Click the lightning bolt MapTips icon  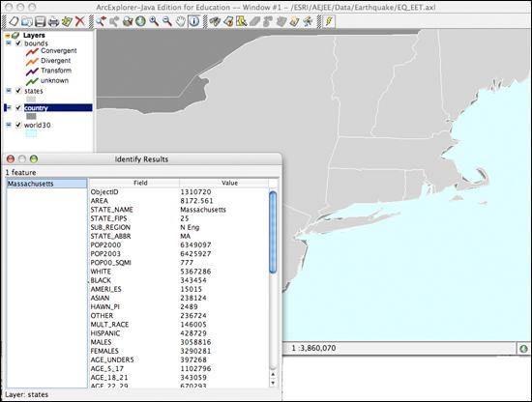tap(329, 21)
